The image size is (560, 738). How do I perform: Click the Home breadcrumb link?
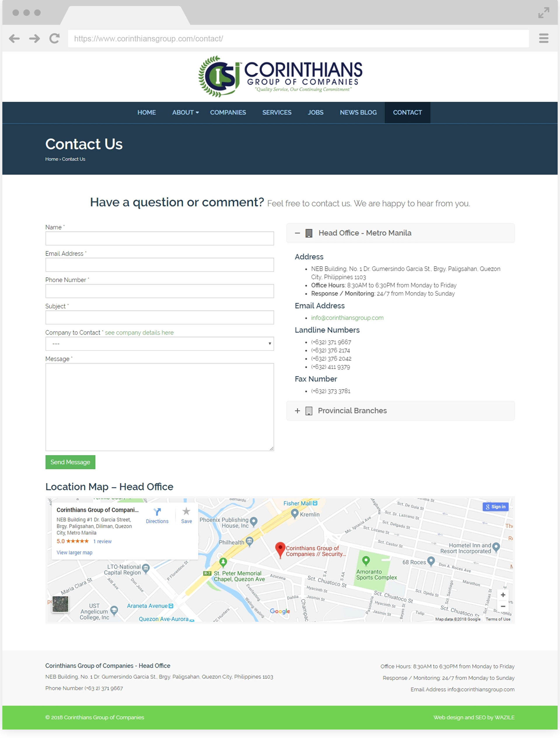pyautogui.click(x=52, y=159)
